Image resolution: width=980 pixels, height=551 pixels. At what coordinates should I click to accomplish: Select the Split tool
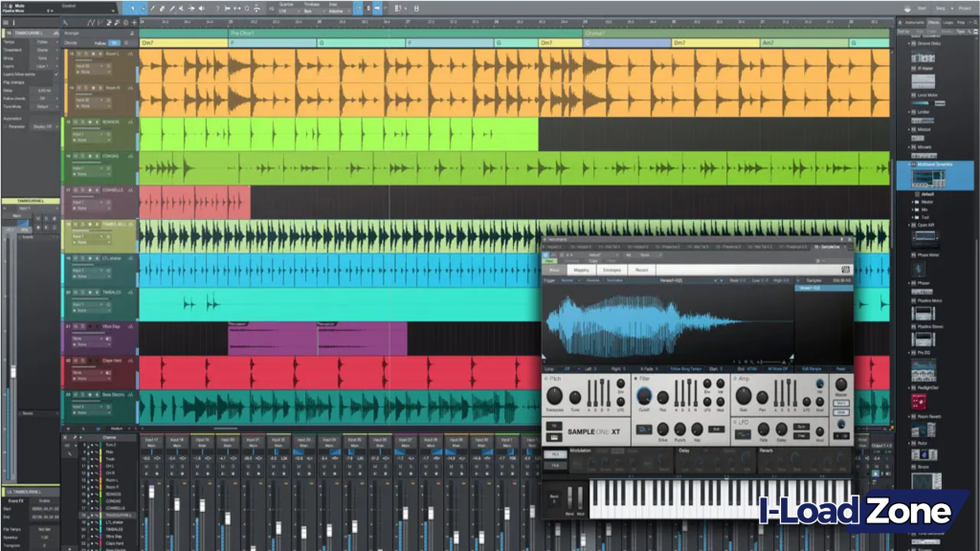pyautogui.click(x=152, y=7)
